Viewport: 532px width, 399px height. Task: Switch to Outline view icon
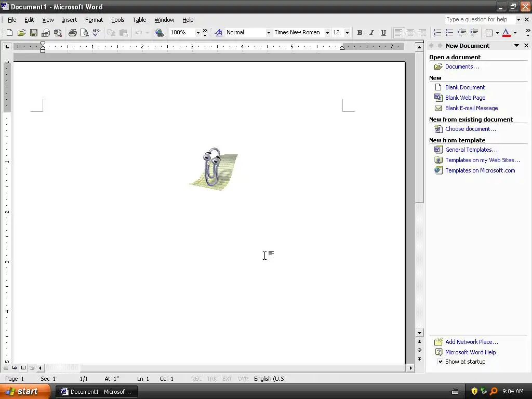(32, 367)
